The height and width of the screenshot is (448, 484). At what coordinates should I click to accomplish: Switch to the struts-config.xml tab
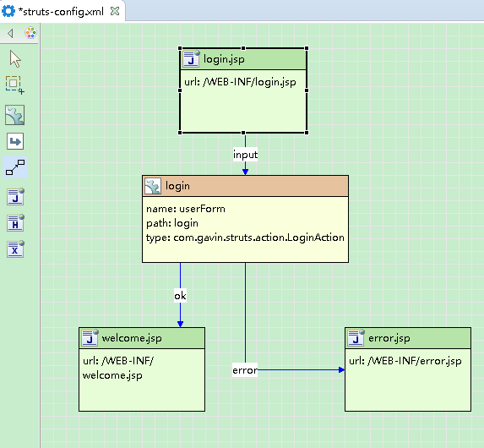pos(61,12)
